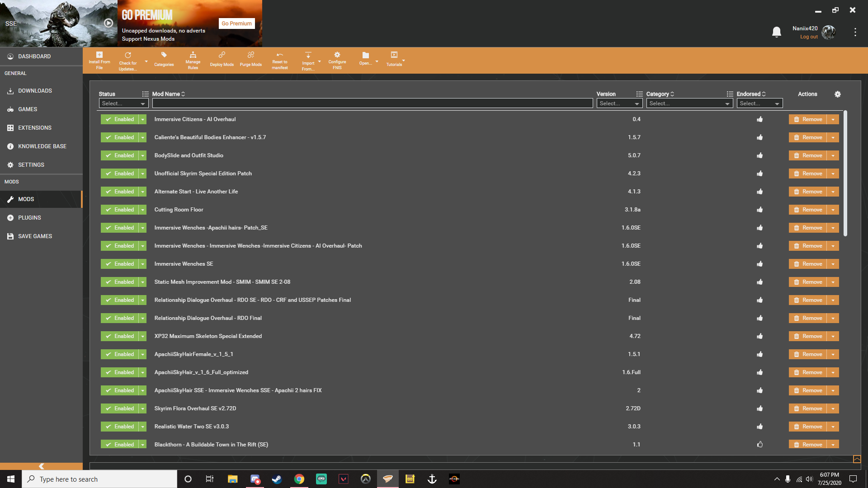868x488 pixels.
Task: Click Go Premium button
Action: click(236, 23)
